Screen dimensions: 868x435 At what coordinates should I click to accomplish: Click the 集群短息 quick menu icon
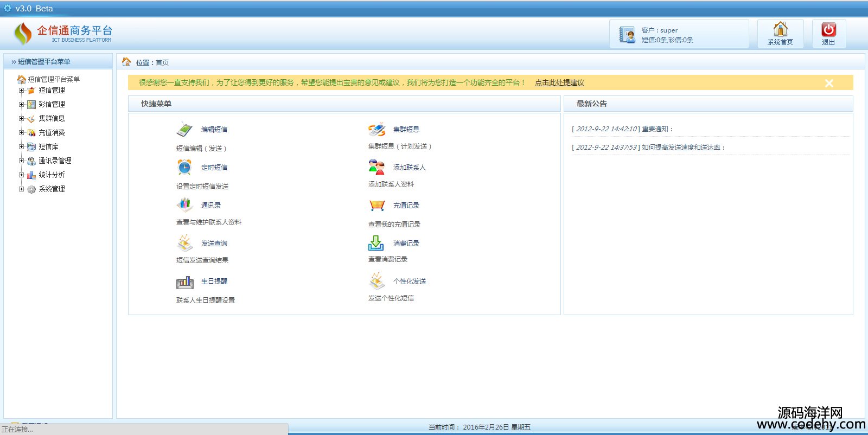tap(376, 130)
